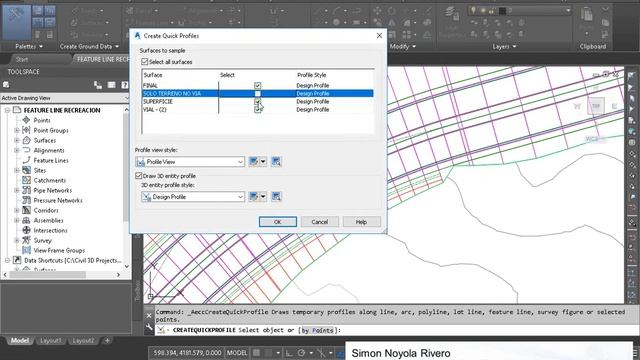Expand the Point Groups node
Screen dimensions: 640x360
tap(17, 130)
